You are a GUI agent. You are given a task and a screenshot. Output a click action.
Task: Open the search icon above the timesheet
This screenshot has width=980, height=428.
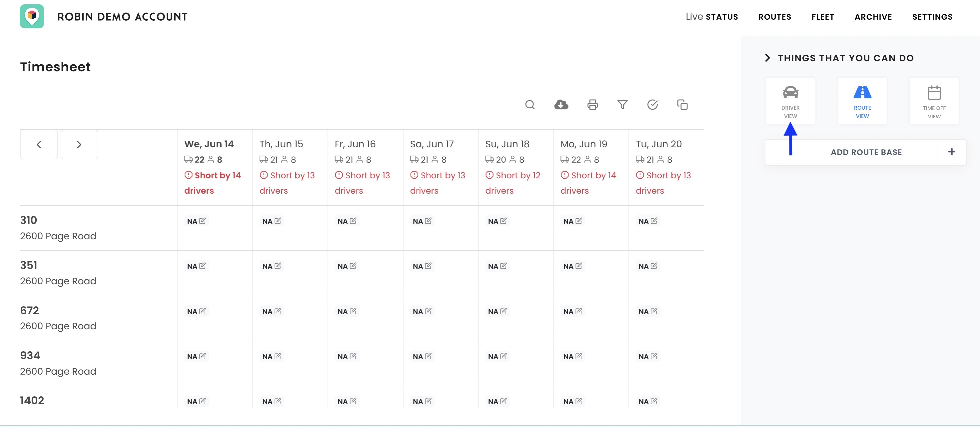530,105
